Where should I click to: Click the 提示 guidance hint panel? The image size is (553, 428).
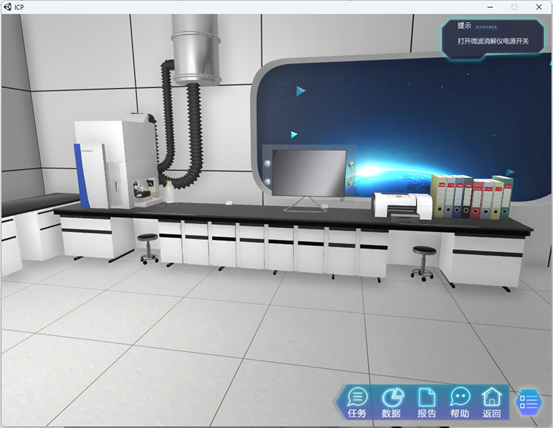(493, 37)
